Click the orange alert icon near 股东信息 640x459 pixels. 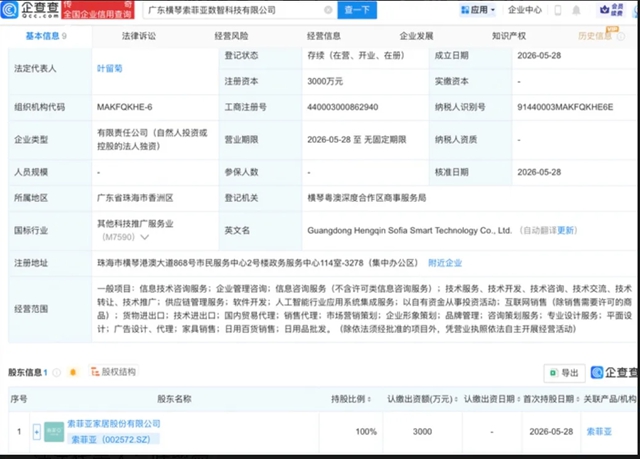pyautogui.click(x=73, y=372)
